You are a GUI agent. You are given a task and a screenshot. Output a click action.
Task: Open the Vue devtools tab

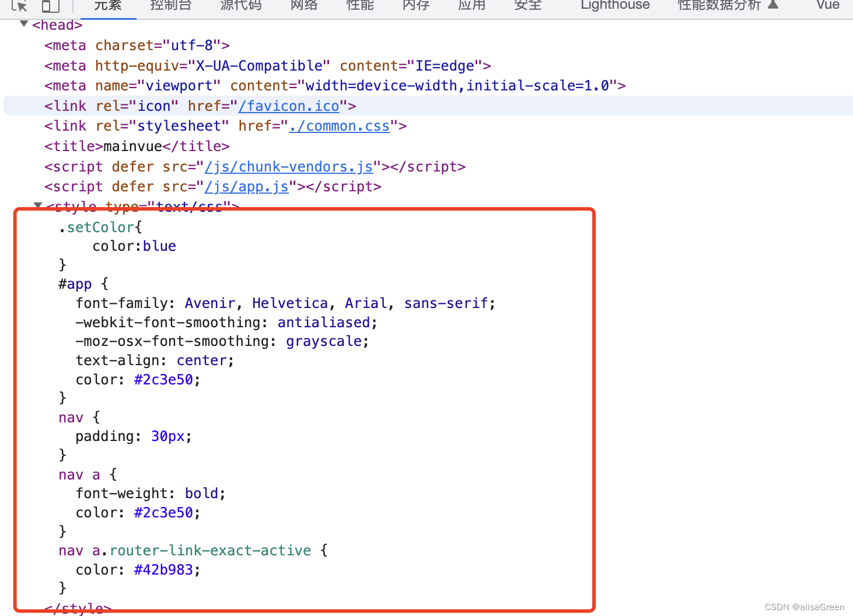(x=828, y=5)
